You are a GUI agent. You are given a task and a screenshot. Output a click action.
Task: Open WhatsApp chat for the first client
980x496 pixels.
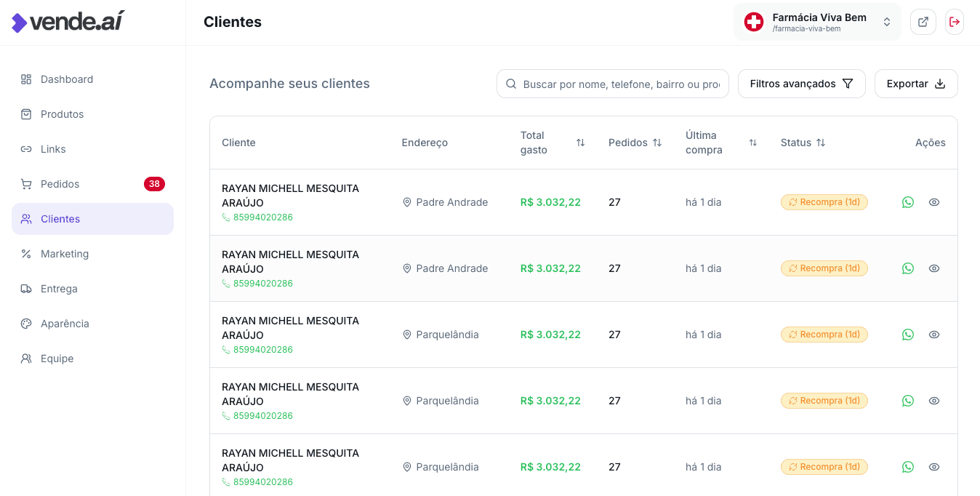tap(907, 202)
